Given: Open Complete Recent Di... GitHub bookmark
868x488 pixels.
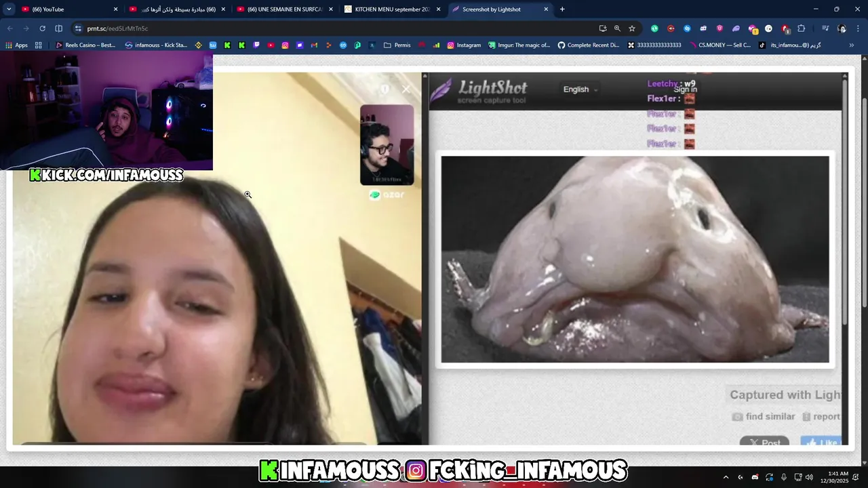Looking at the screenshot, I should click(589, 45).
